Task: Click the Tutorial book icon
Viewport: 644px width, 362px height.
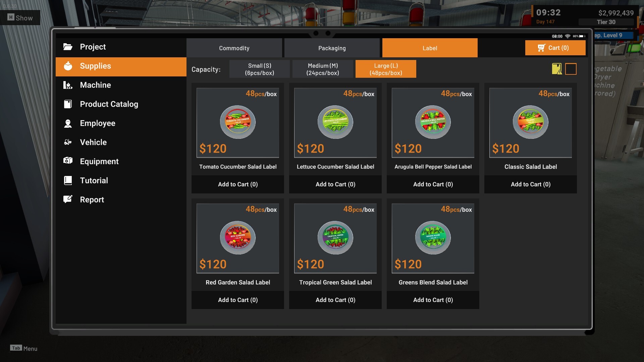Action: (x=68, y=181)
